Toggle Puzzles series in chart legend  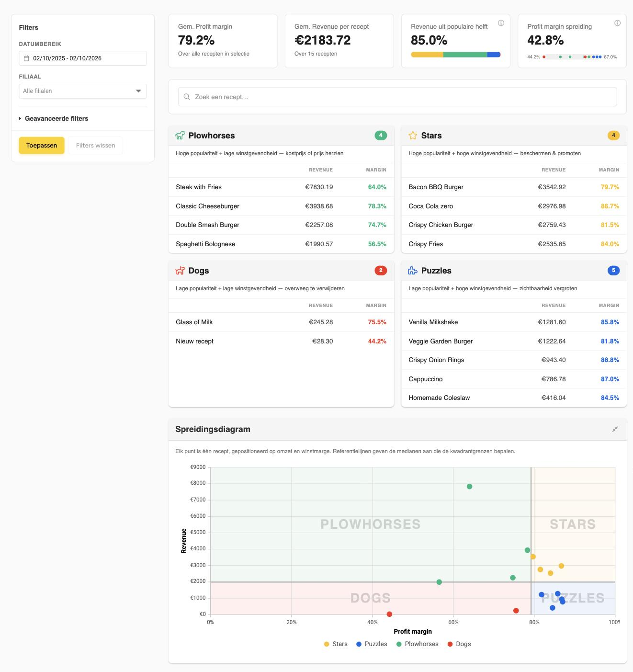point(372,644)
